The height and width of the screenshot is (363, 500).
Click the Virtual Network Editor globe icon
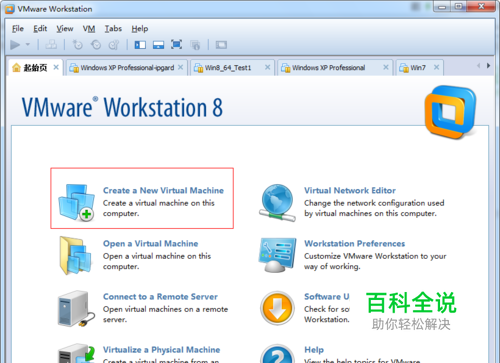277,203
